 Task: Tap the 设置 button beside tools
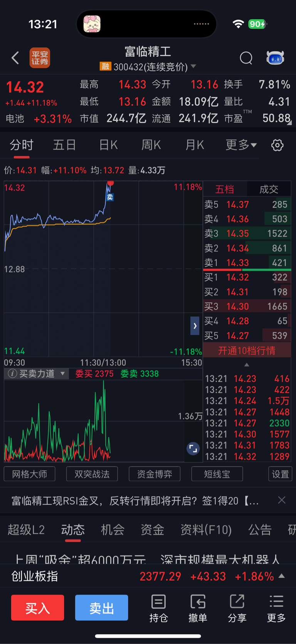[x=280, y=474]
